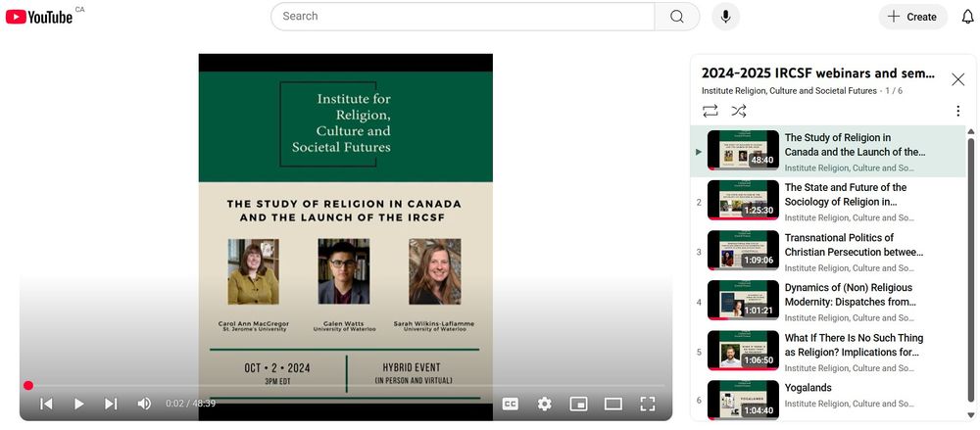Open the YouTube home logo
Viewport: 980px width, 430px height.
(39, 17)
